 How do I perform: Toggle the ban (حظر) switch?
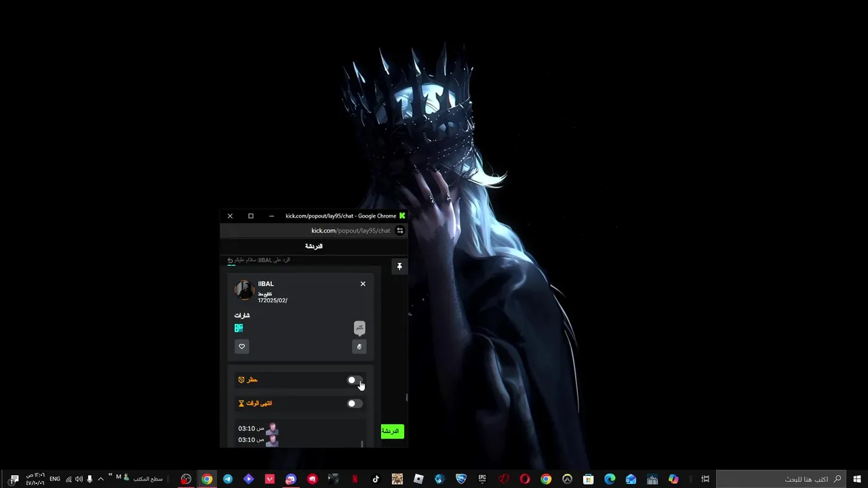[354, 380]
